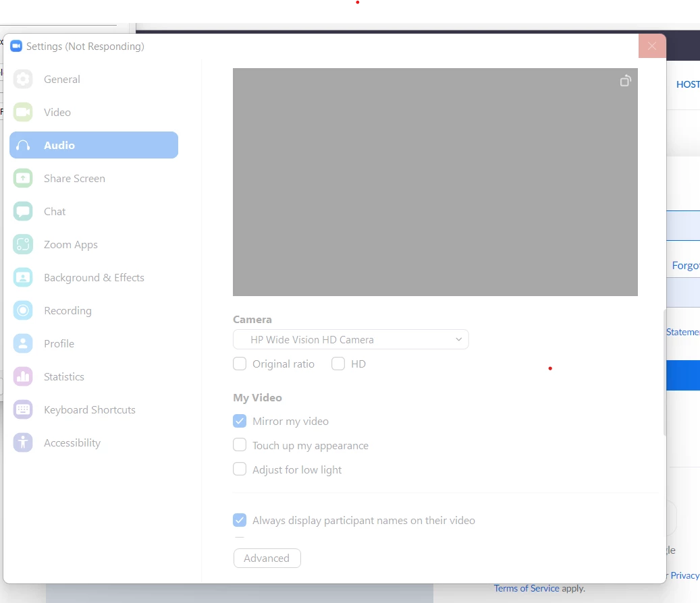
Task: Click HOST link in background window
Action: pyautogui.click(x=688, y=84)
